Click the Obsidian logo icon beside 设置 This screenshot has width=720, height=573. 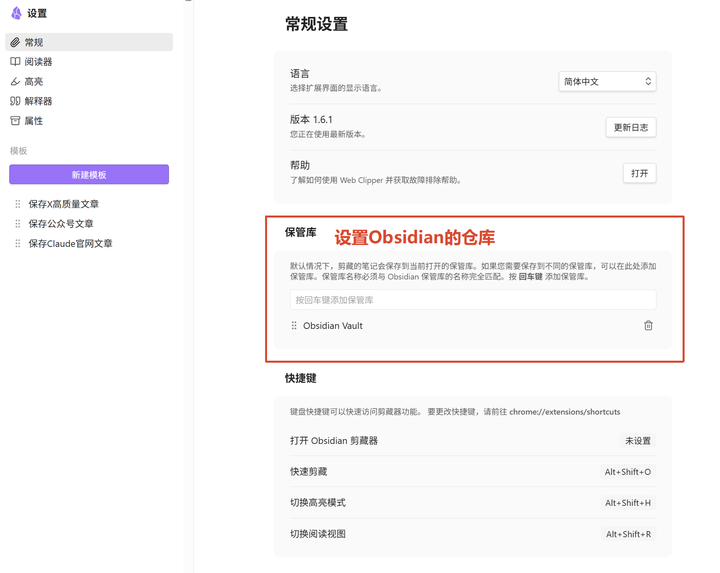point(16,13)
